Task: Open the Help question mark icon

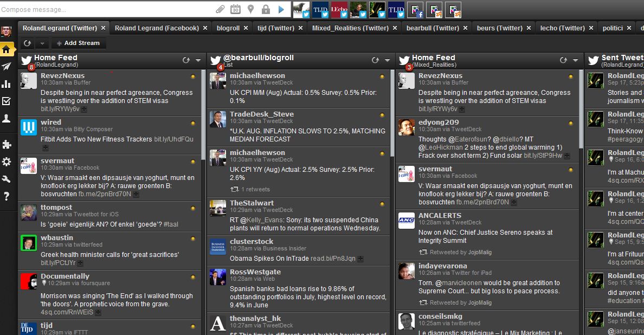Action: pos(6,196)
